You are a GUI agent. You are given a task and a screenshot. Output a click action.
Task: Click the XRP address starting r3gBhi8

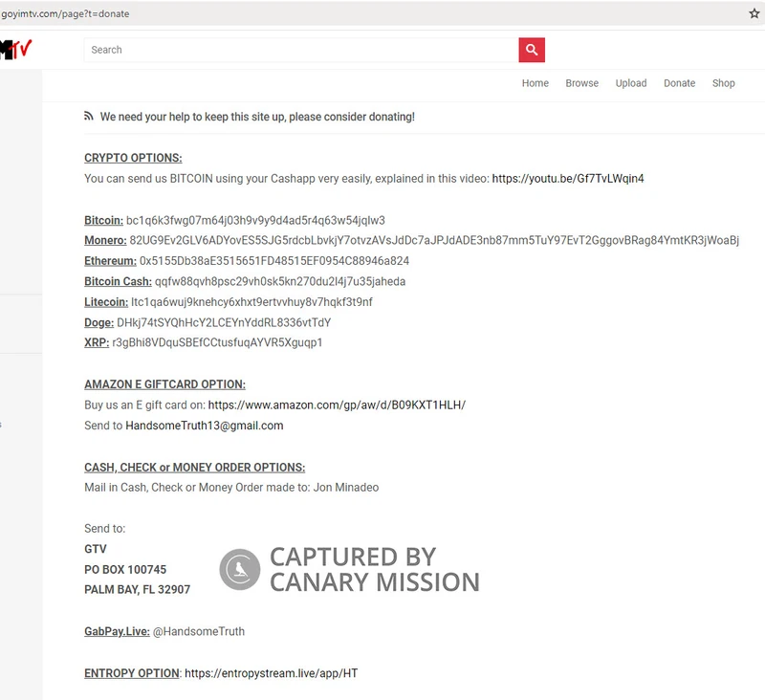(x=217, y=342)
